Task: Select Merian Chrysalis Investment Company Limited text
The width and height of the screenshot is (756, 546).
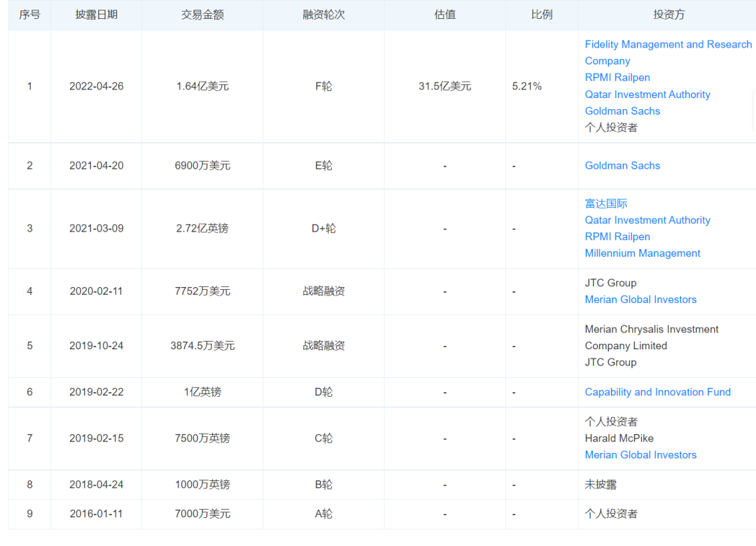Action: tap(652, 337)
